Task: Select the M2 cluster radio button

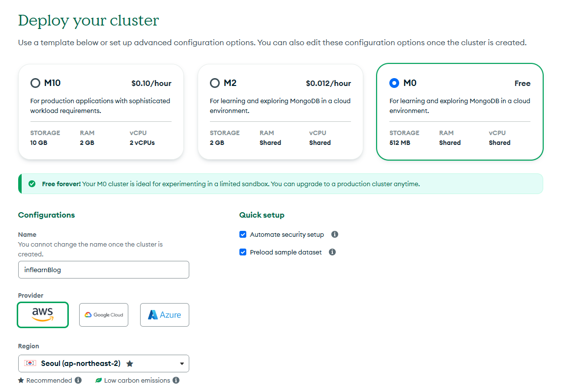Action: click(x=214, y=83)
